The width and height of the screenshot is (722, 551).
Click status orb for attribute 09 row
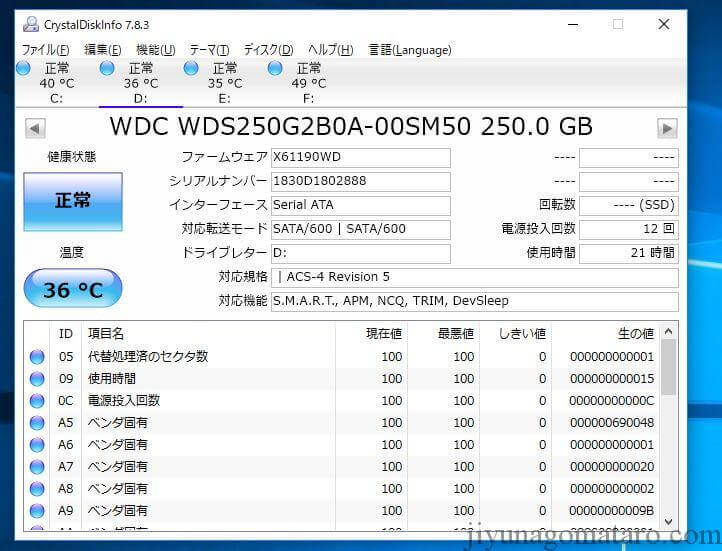(37, 379)
